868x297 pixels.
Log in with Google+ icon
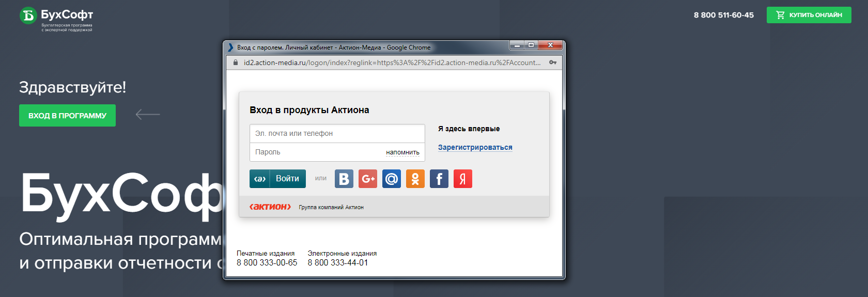point(368,179)
